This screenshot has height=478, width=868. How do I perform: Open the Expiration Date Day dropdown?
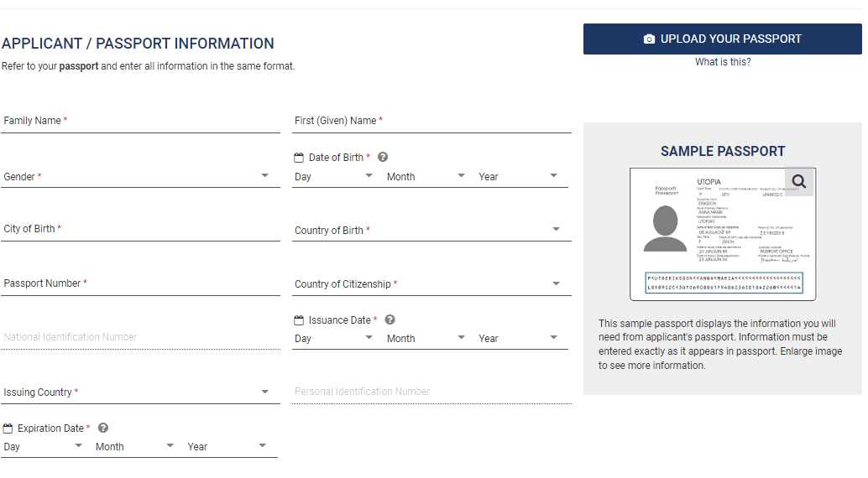pos(44,447)
